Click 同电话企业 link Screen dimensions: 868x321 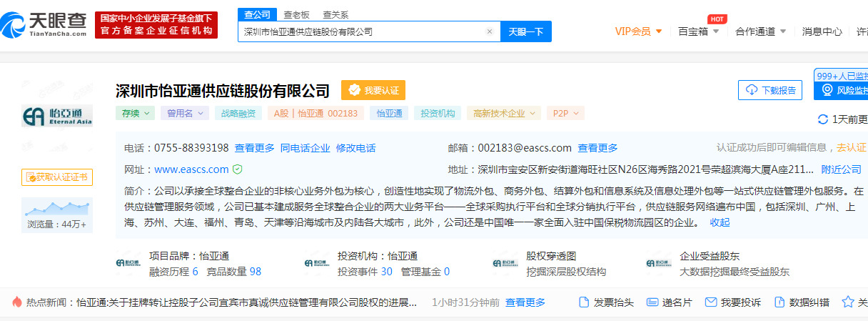point(306,148)
